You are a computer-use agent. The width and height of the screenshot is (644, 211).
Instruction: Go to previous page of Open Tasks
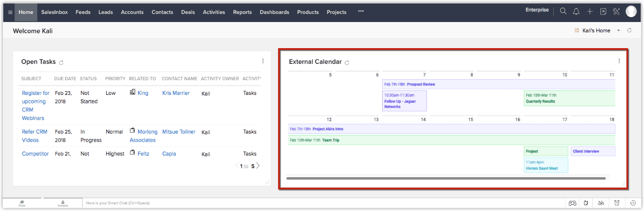click(x=237, y=166)
